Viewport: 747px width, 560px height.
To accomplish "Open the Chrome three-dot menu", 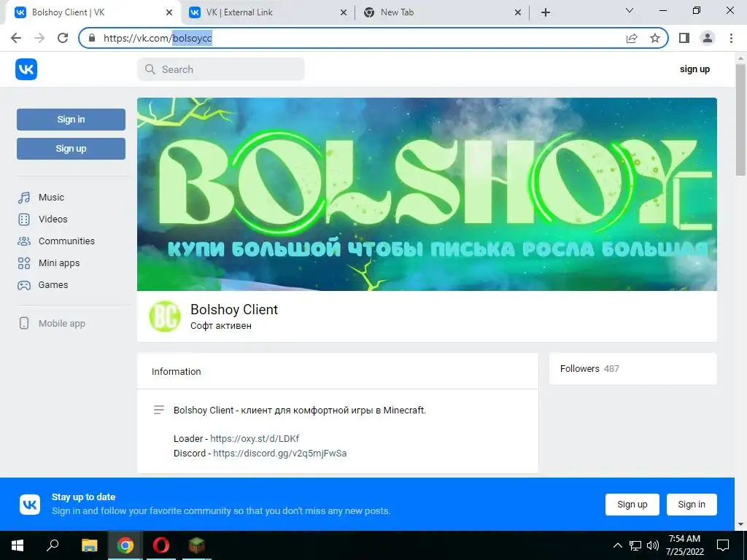I will (731, 38).
